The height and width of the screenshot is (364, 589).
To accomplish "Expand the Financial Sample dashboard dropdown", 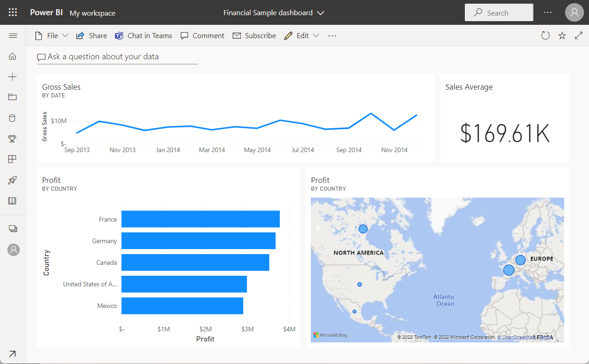I will coord(320,12).
